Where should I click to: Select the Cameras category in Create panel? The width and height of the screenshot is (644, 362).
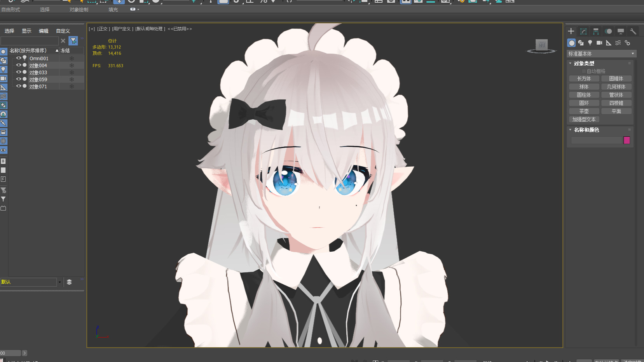tap(599, 43)
